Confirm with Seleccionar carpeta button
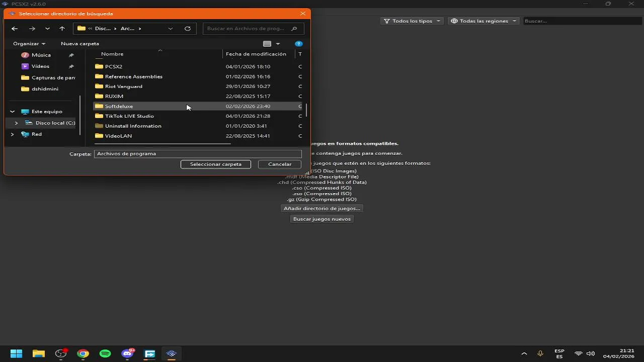Image resolution: width=644 pixels, height=362 pixels. click(216, 164)
